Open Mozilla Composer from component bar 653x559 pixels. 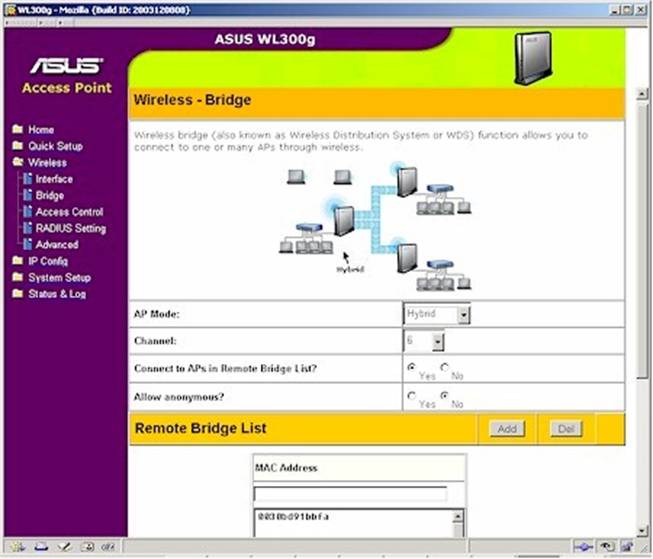pos(64,547)
